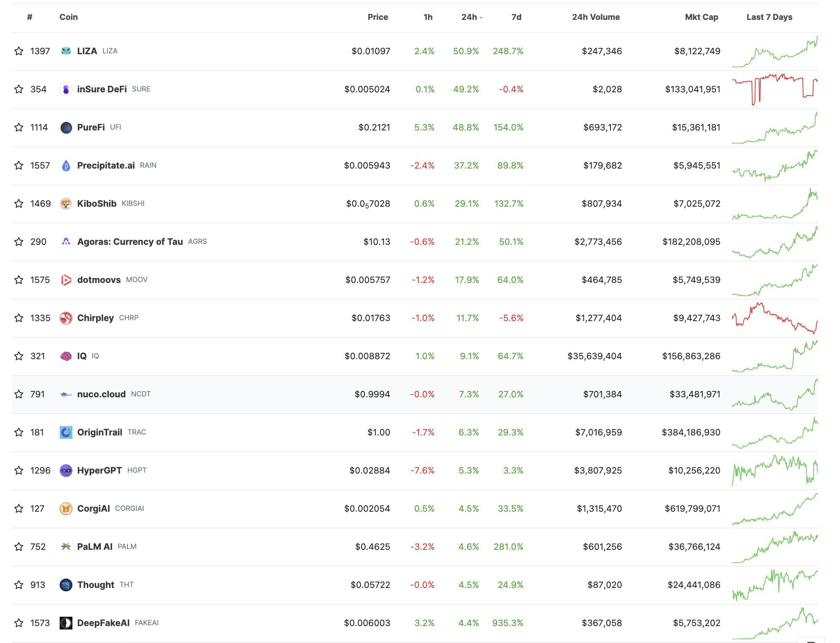
Task: Toggle the DeepFakeAI star
Action: (19, 623)
